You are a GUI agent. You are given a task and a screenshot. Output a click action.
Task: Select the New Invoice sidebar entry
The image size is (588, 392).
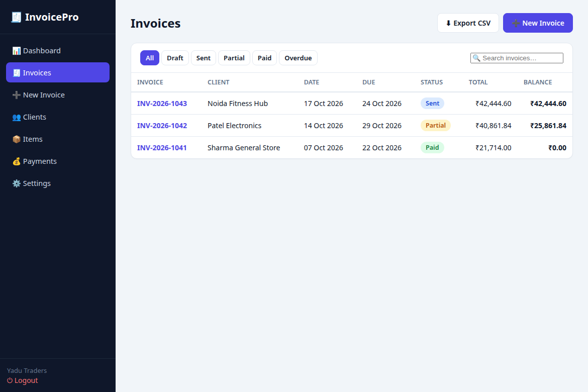(58, 95)
